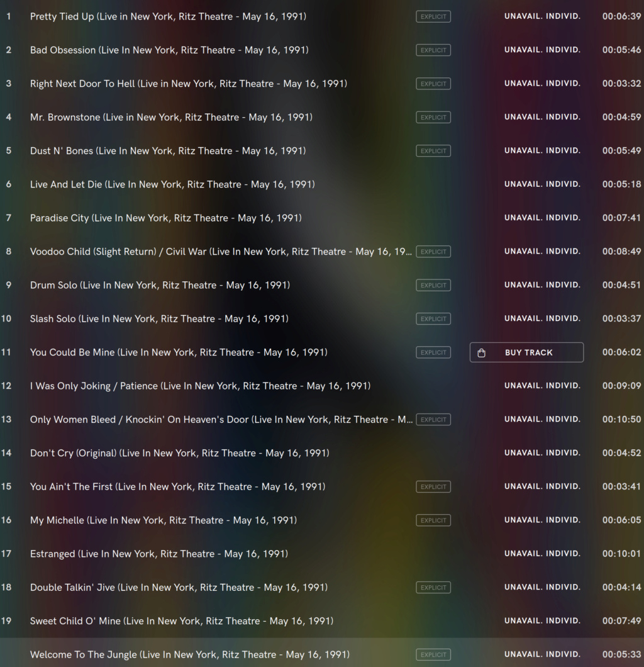
Task: Click Explicit tag on You Could Be Mine
Action: tap(433, 352)
